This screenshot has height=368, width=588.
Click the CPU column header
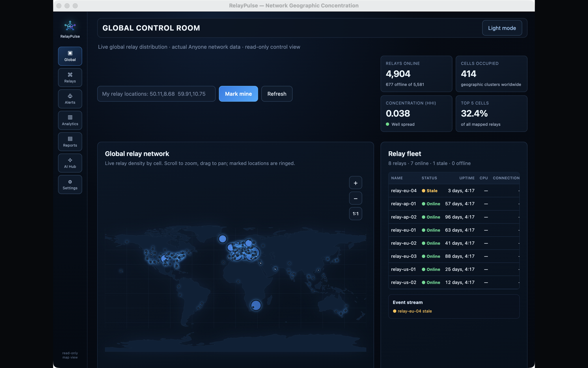click(x=484, y=178)
